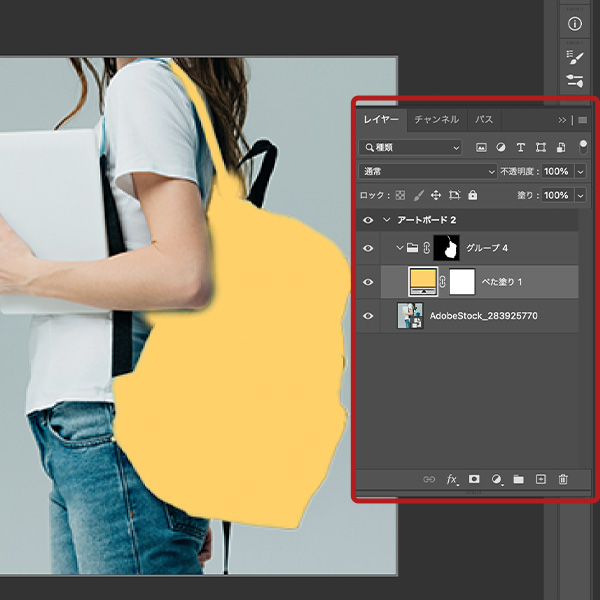600x600 pixels.
Task: Collapse the グループ 4 group
Action: coord(400,248)
